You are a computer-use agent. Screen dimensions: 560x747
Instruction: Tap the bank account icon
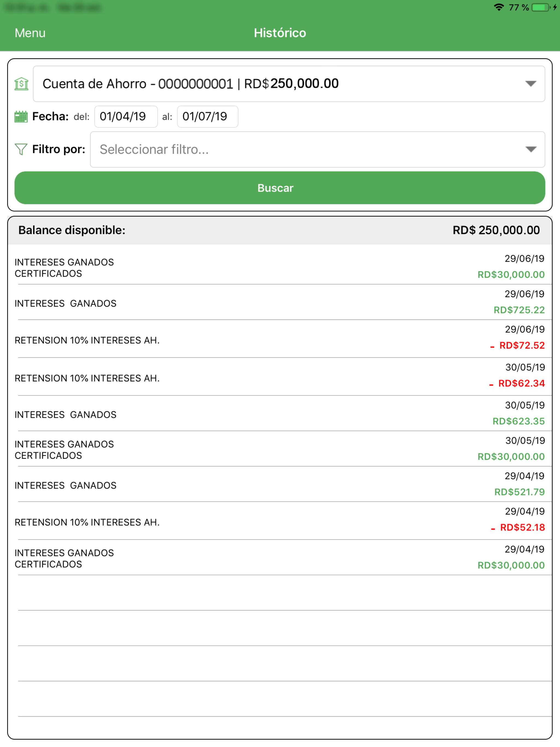point(21,84)
